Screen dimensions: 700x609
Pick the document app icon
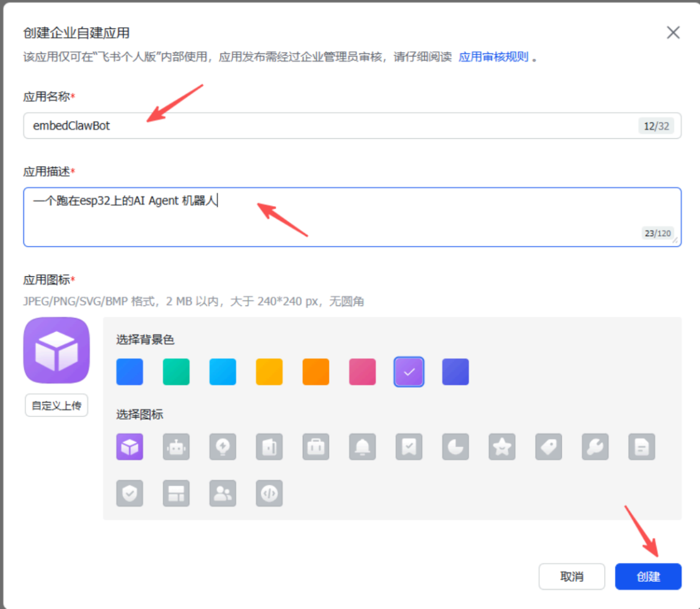click(642, 446)
